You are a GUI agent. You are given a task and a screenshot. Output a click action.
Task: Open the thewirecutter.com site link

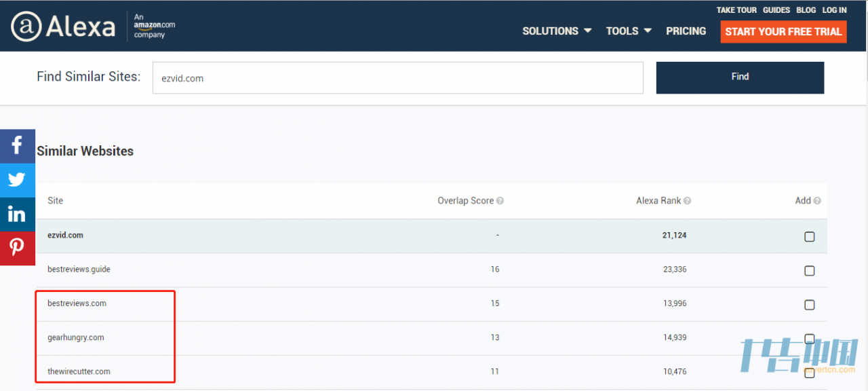point(79,371)
